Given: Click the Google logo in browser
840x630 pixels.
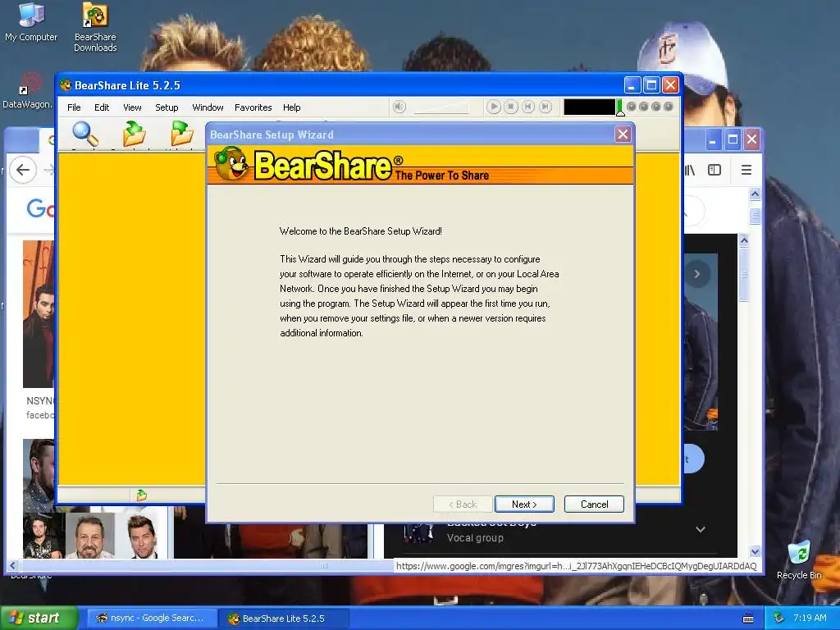Looking at the screenshot, I should [39, 208].
